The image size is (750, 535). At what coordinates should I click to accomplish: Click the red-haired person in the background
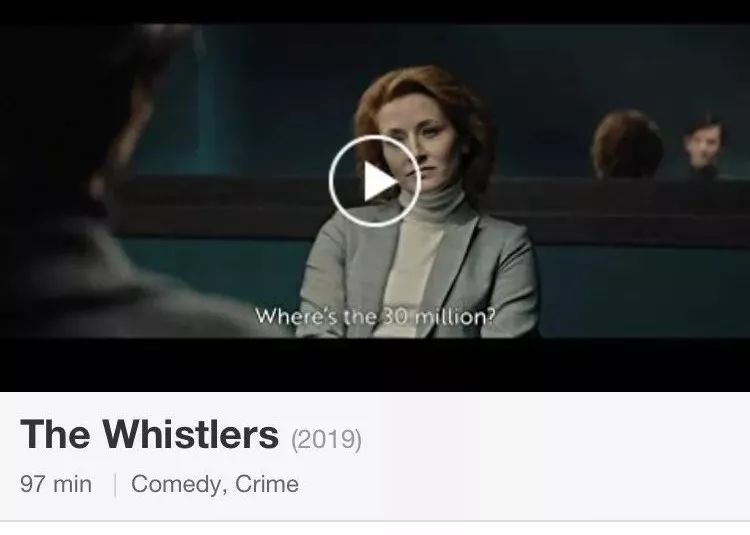[628, 144]
